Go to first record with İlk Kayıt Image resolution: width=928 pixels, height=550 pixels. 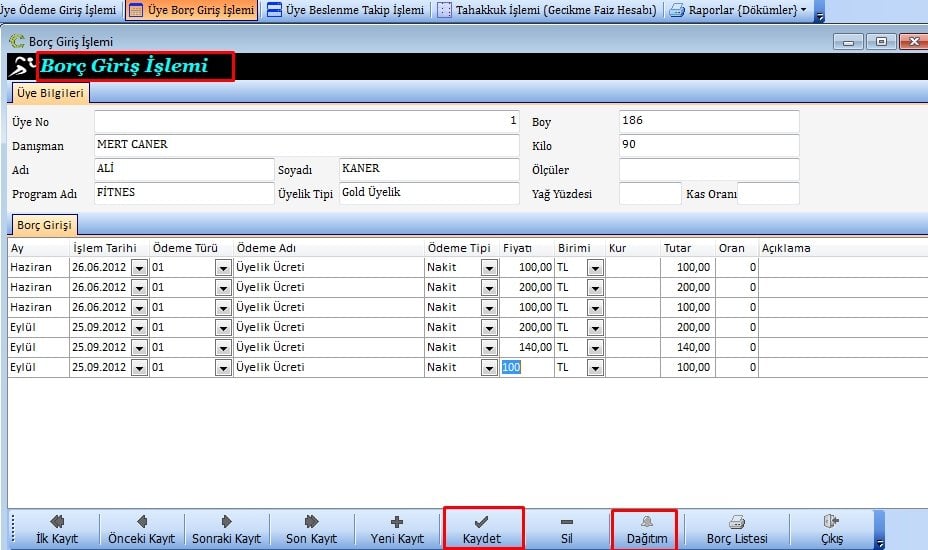pyautogui.click(x=56, y=529)
